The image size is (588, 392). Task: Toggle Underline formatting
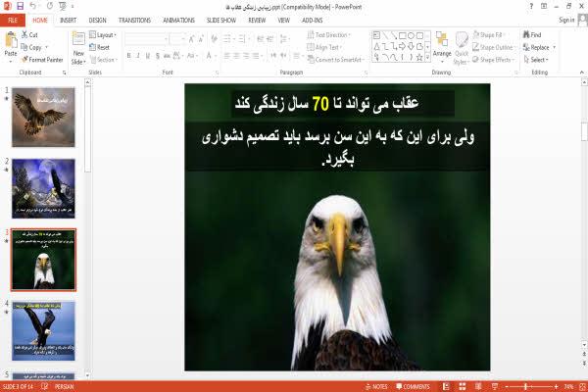147,56
